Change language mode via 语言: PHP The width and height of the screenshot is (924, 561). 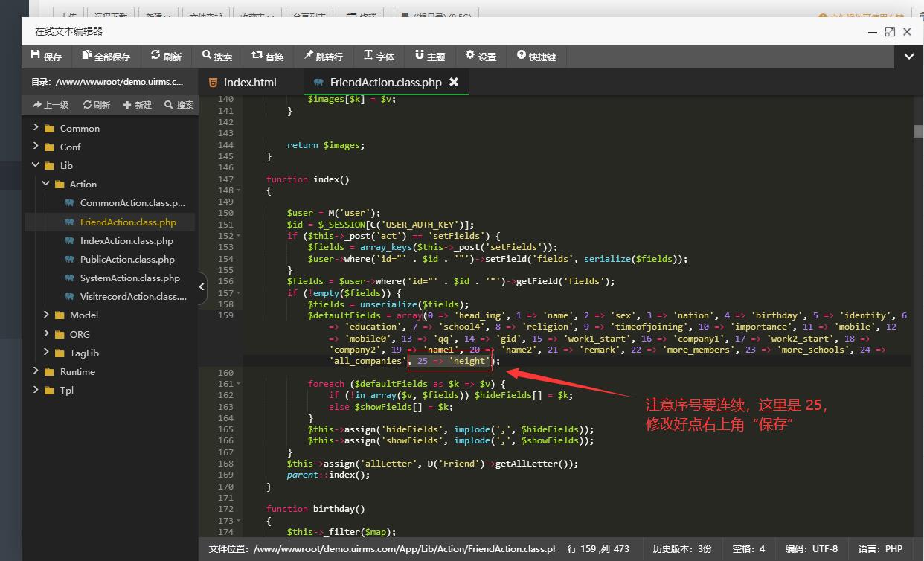point(880,549)
